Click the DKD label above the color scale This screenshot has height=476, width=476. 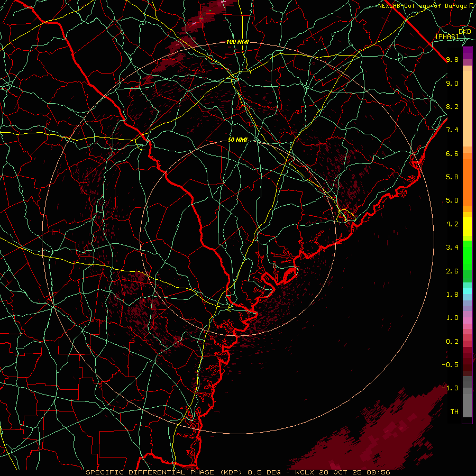tap(465, 31)
